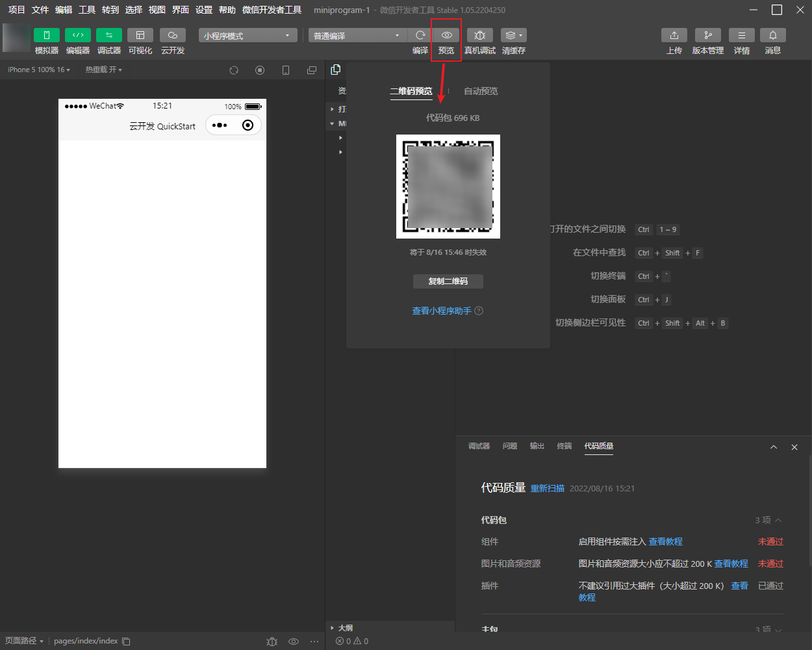Viewport: 812px width, 650px height.
Task: Switch to the 问题 panel tab
Action: [510, 446]
